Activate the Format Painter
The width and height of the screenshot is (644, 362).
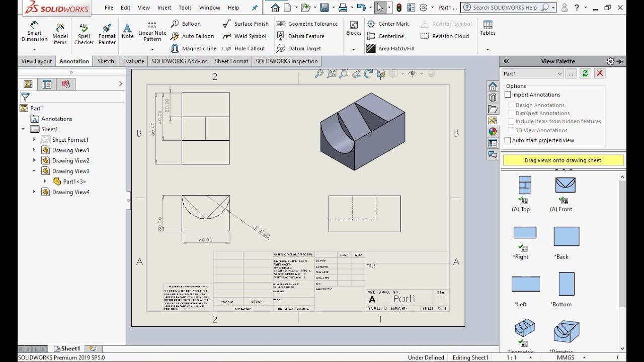(107, 34)
